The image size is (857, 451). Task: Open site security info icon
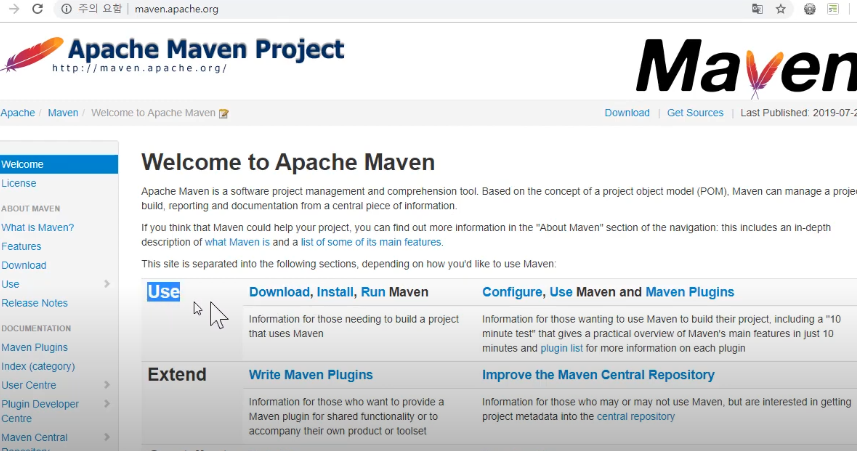pyautogui.click(x=66, y=9)
